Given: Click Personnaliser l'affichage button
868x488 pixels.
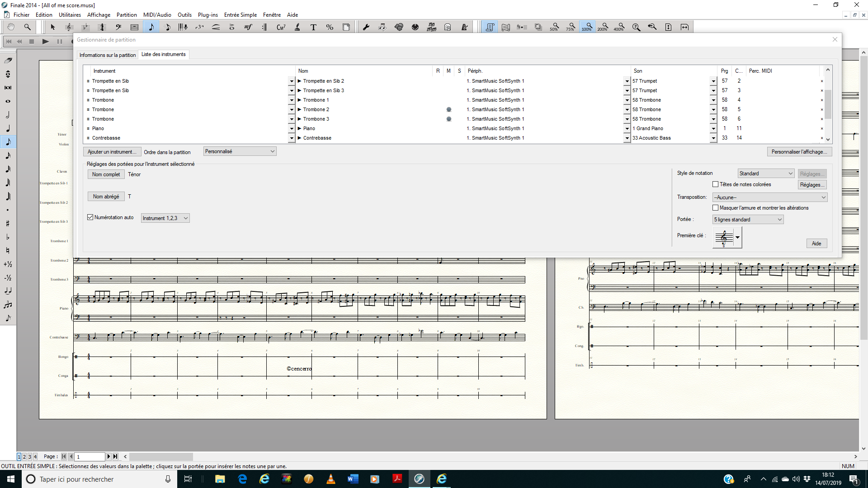Looking at the screenshot, I should [799, 152].
